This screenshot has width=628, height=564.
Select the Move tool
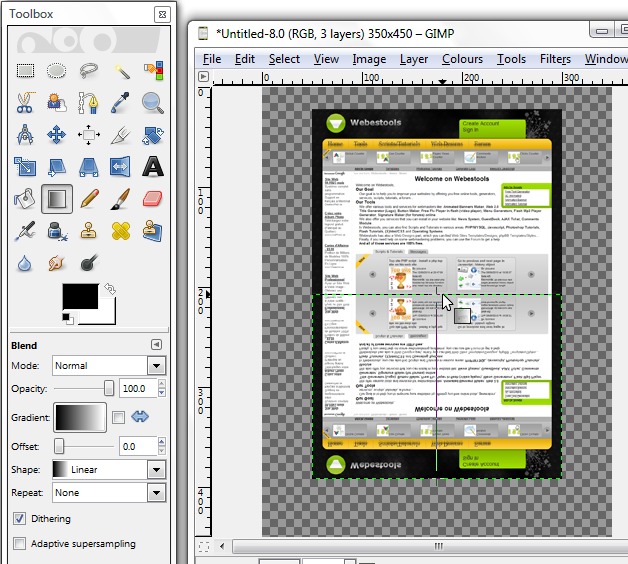pos(56,135)
